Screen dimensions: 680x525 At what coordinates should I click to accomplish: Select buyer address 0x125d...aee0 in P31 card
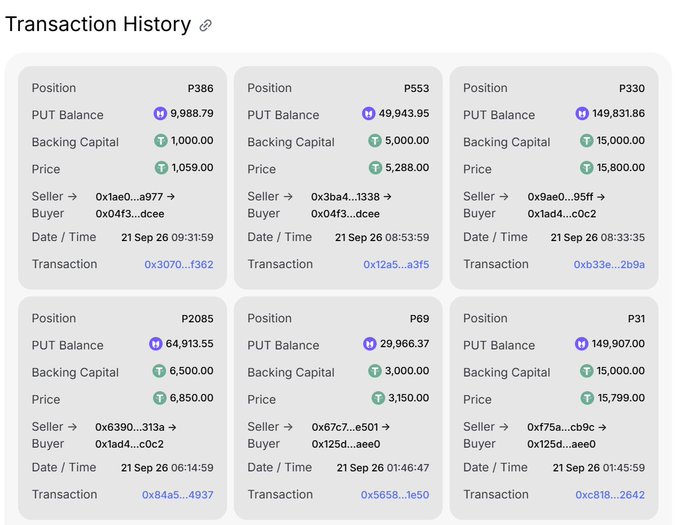click(x=561, y=444)
